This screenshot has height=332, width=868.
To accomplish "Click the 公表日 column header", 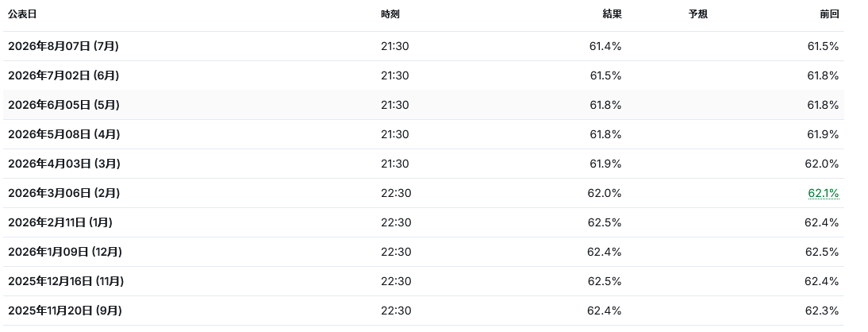I will pyautogui.click(x=22, y=14).
